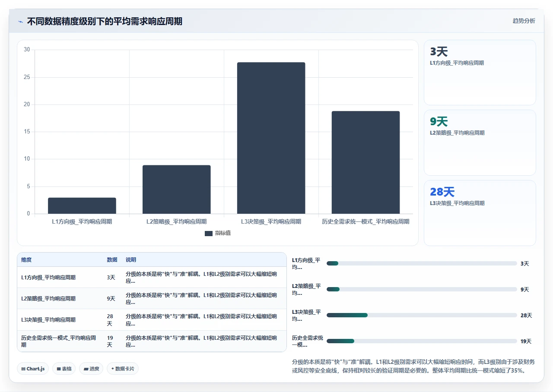
Task: Open the 3天 L1方向级 data card
Action: point(480,73)
